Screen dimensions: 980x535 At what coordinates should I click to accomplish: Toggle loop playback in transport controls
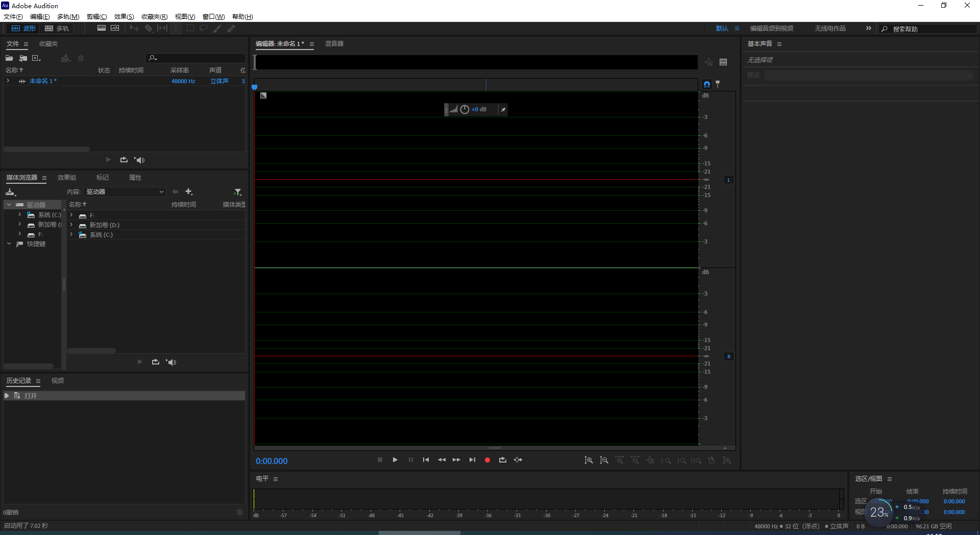pyautogui.click(x=502, y=460)
